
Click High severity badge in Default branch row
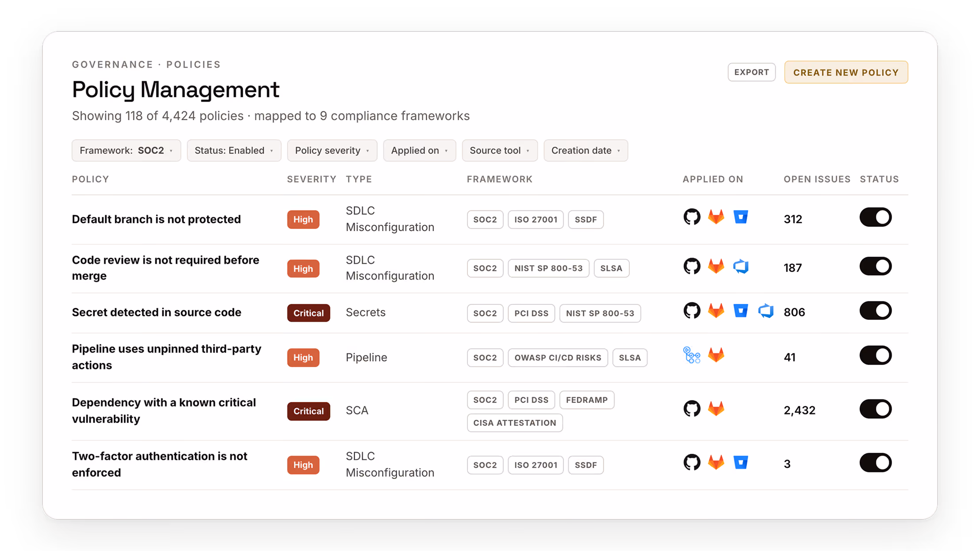[x=303, y=220]
